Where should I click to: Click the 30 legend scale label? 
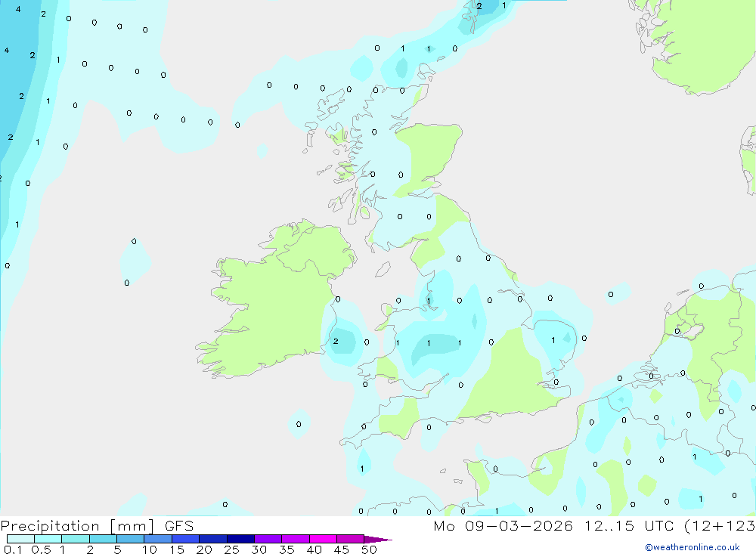[259, 549]
